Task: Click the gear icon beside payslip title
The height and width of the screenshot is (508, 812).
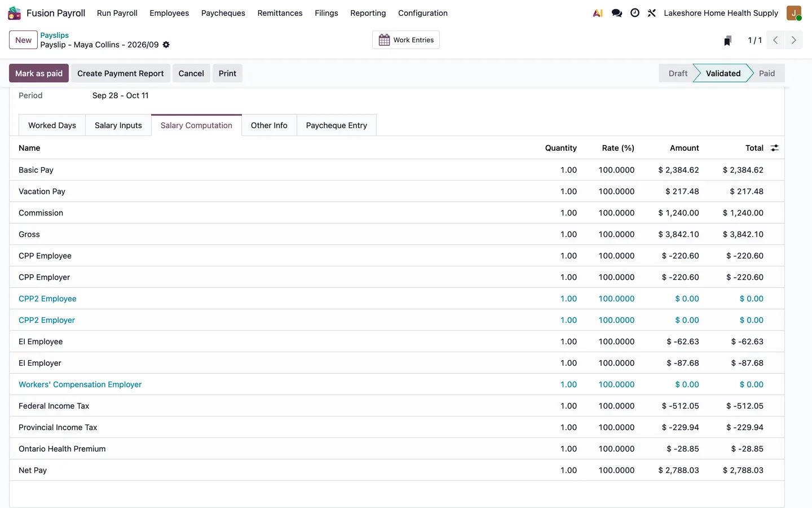Action: 166,45
